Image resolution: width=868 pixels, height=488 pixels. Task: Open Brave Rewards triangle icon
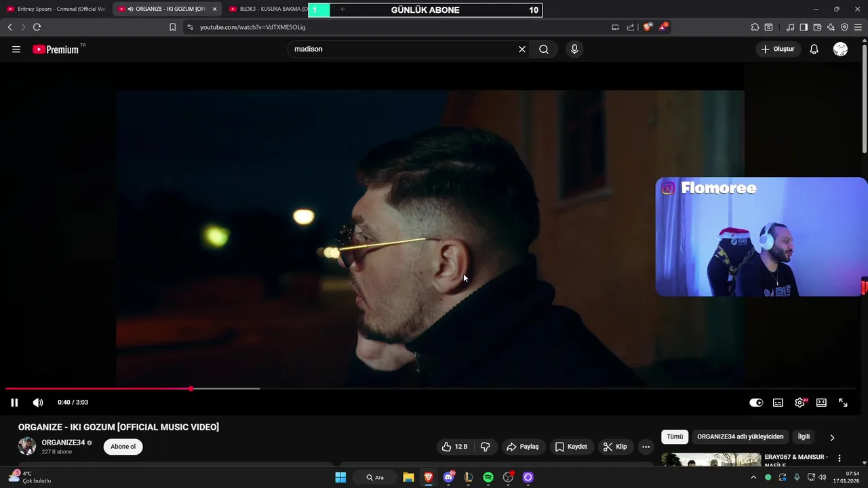tap(663, 27)
